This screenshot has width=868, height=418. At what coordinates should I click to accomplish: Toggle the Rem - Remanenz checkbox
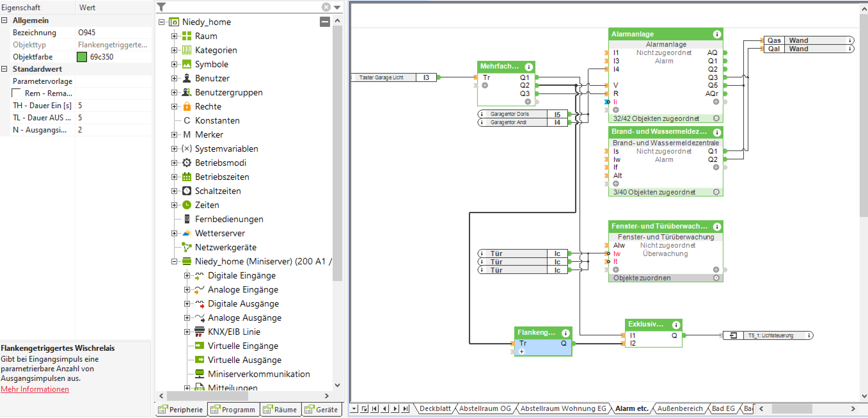pos(16,93)
